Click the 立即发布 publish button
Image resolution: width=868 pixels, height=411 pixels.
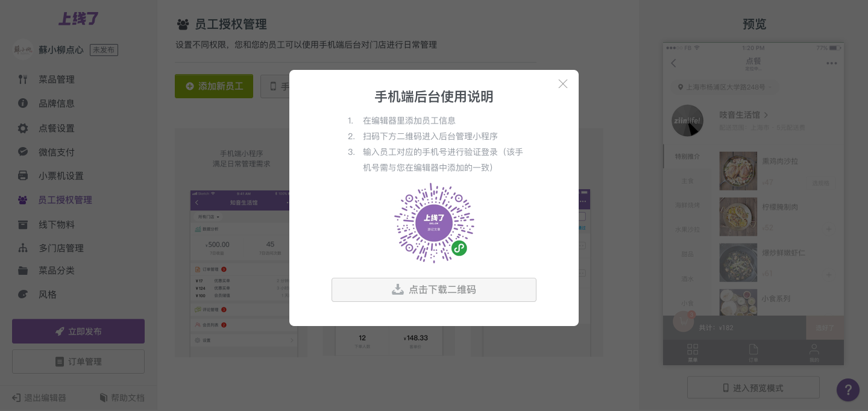tap(78, 331)
